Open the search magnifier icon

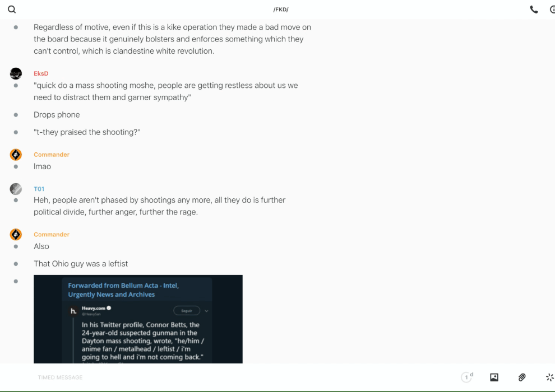click(12, 10)
